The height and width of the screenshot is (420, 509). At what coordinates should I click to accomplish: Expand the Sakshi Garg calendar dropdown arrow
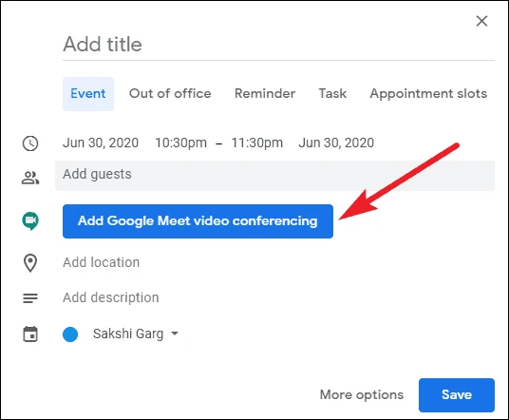175,334
